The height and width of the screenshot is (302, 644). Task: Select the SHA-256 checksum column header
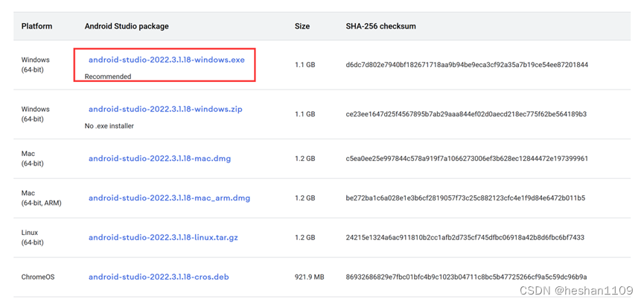point(380,26)
